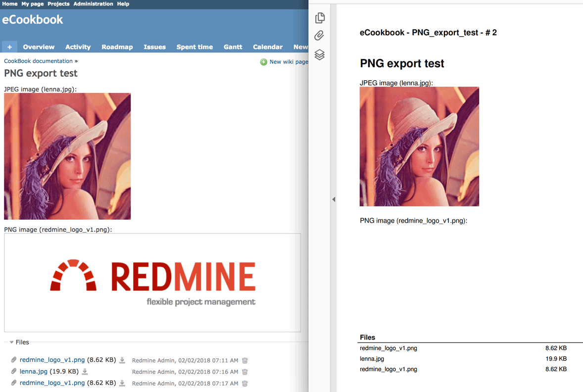Click paperclip beside redmine_logo_v1.png from 07:11 AM
The height and width of the screenshot is (392, 583).
(x=14, y=360)
